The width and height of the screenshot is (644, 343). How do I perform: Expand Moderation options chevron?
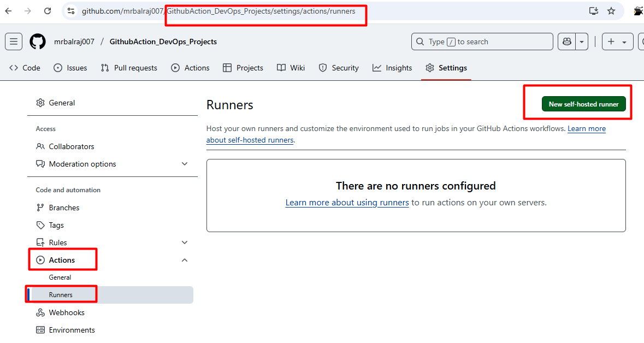tap(185, 164)
